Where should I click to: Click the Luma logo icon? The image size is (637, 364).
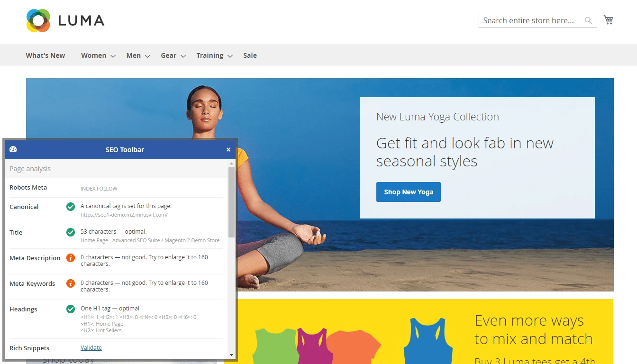(38, 20)
